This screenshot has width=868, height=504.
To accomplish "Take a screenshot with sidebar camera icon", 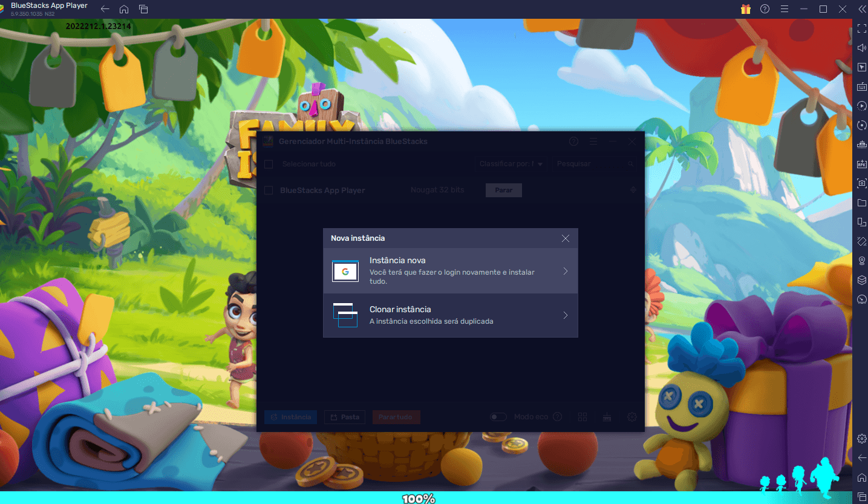I will (862, 183).
